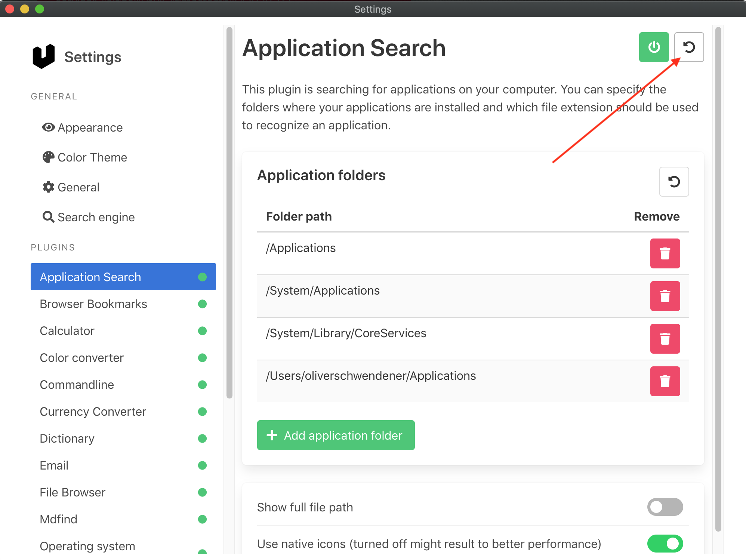The height and width of the screenshot is (560, 746).
Task: Click Color converter green status dot
Action: [202, 358]
